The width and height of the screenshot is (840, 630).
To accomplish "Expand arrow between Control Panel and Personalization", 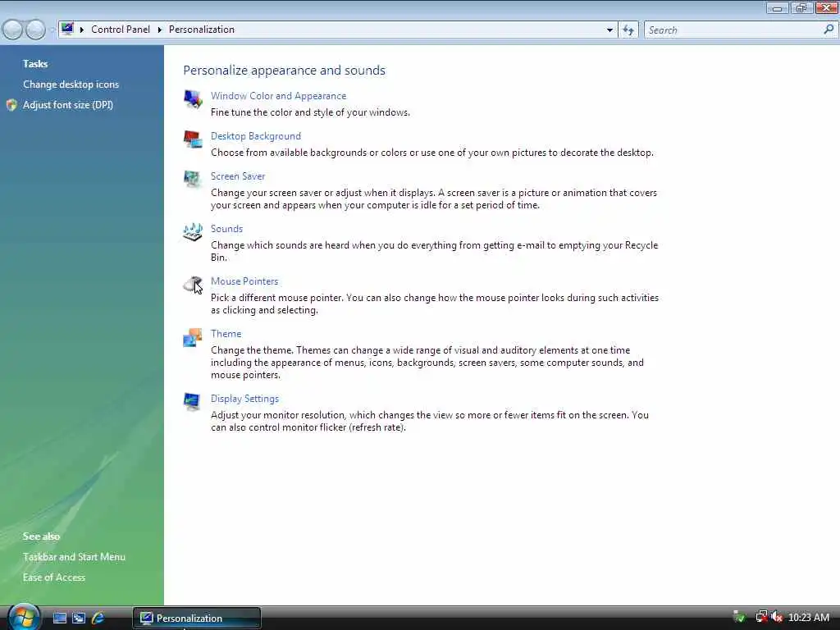I will [x=160, y=30].
